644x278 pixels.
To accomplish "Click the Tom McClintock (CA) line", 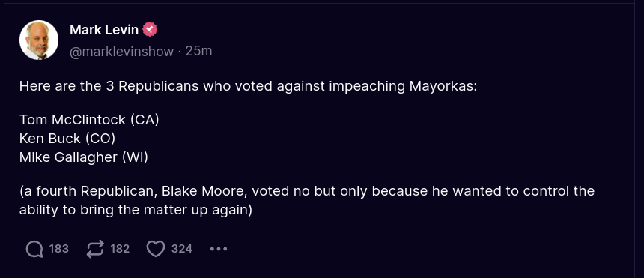I will click(89, 120).
